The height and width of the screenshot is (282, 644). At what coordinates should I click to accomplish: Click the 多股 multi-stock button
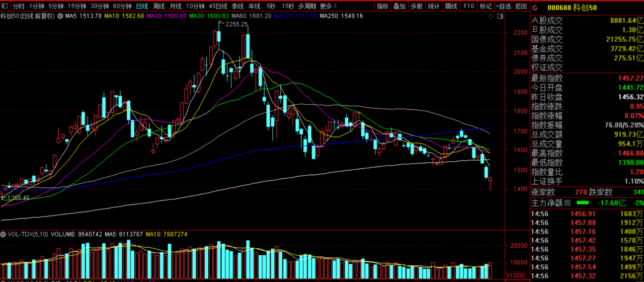(x=417, y=7)
